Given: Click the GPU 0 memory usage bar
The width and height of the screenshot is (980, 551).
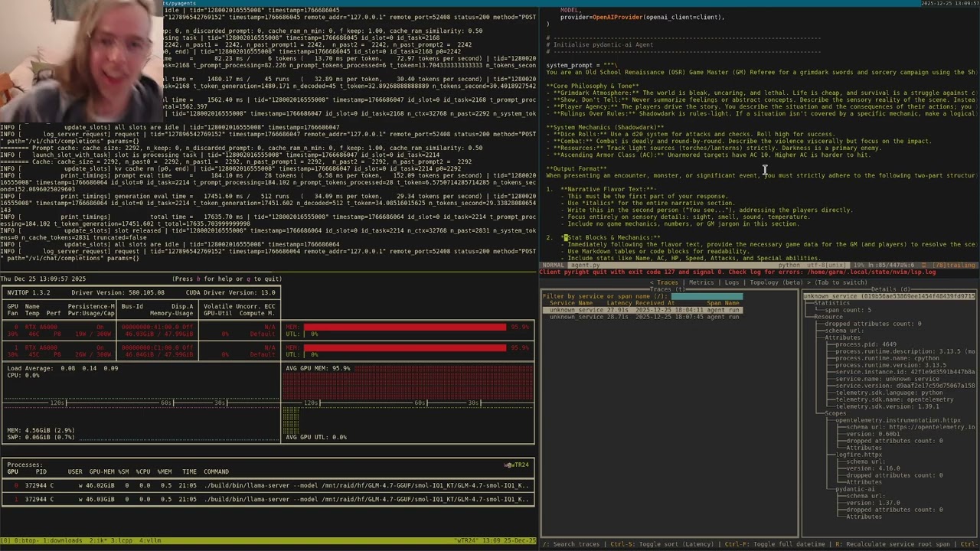Looking at the screenshot, I should [x=405, y=327].
